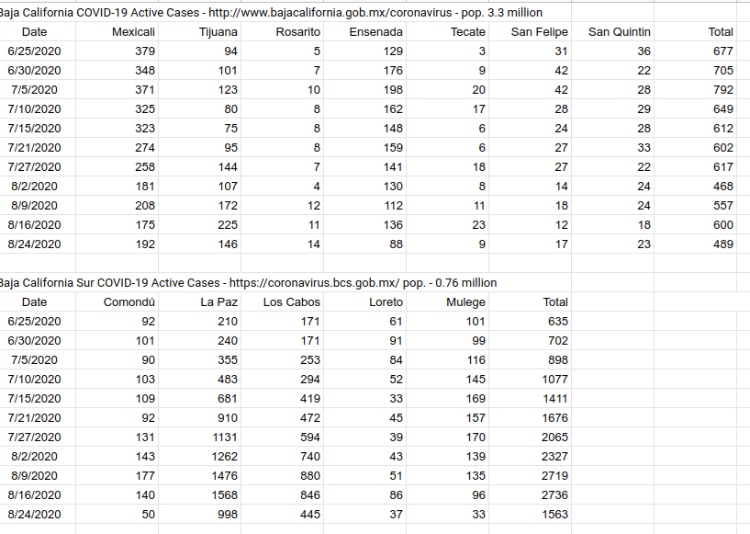
Task: Select the Baja California Sur title cell
Action: point(248,283)
